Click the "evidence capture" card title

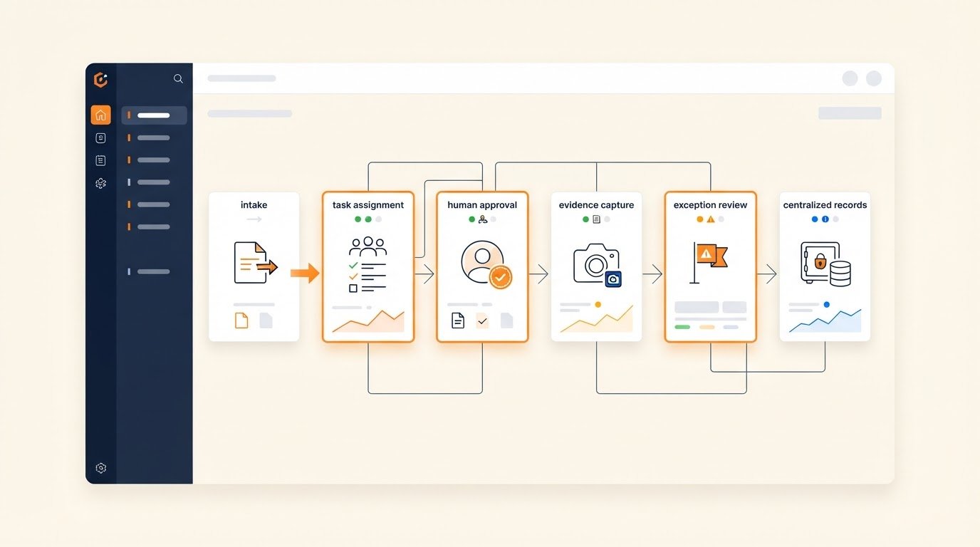596,205
